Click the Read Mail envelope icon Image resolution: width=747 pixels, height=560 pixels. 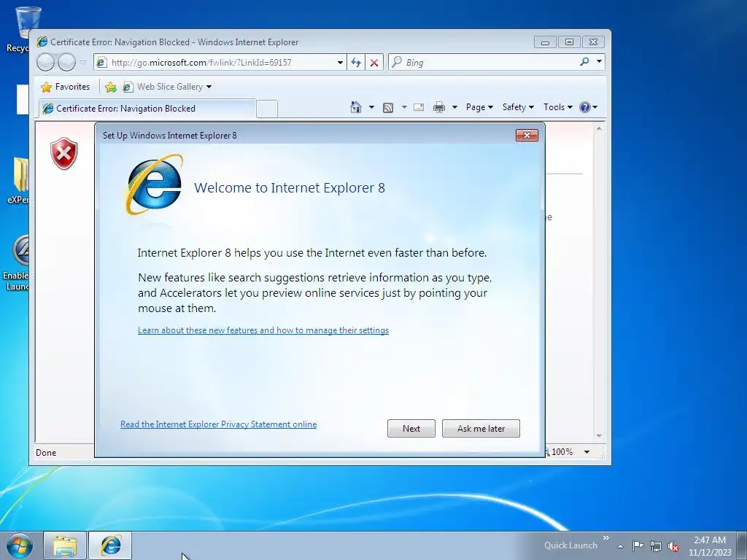(x=419, y=107)
